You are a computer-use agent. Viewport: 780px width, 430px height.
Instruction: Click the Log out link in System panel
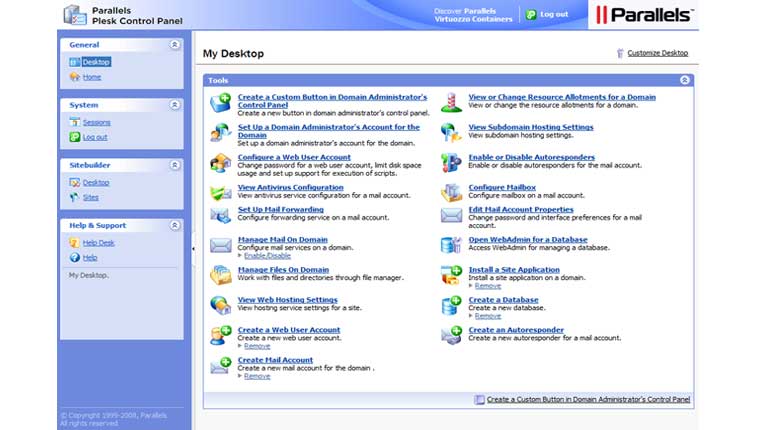[95, 137]
